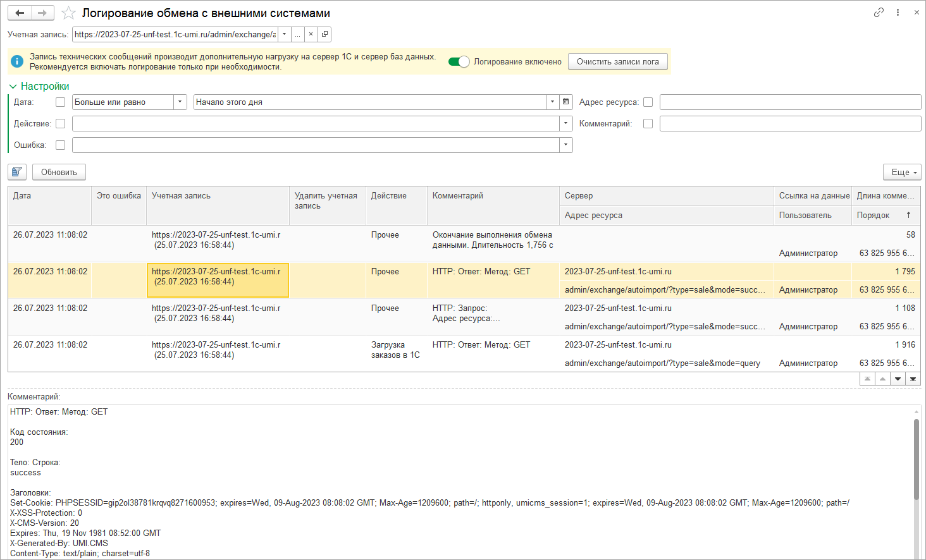Image resolution: width=926 pixels, height=560 pixels.
Task: Open the account record with the open icon
Action: tap(324, 34)
